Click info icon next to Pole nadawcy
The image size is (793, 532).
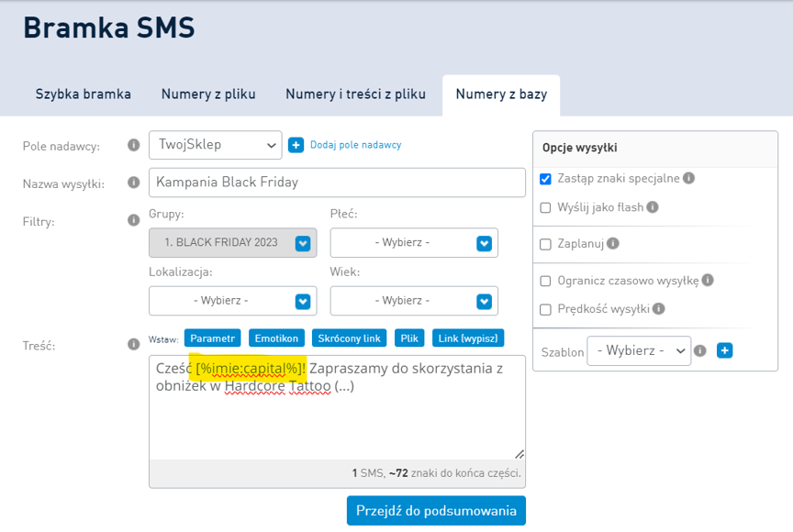(x=133, y=145)
